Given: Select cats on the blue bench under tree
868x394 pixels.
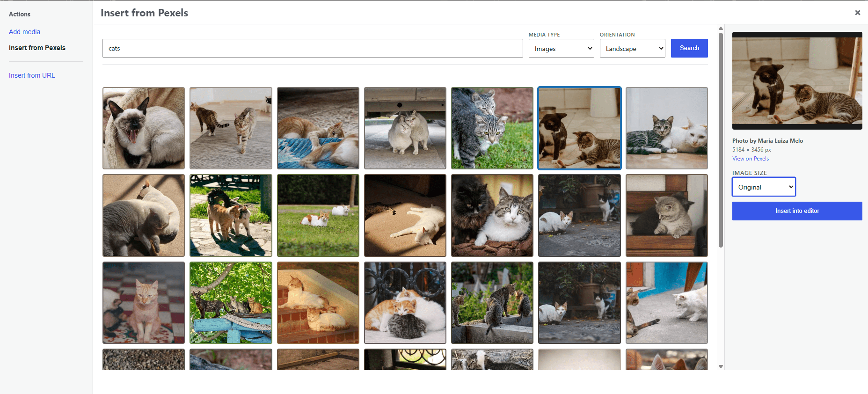Looking at the screenshot, I should click(x=231, y=303).
